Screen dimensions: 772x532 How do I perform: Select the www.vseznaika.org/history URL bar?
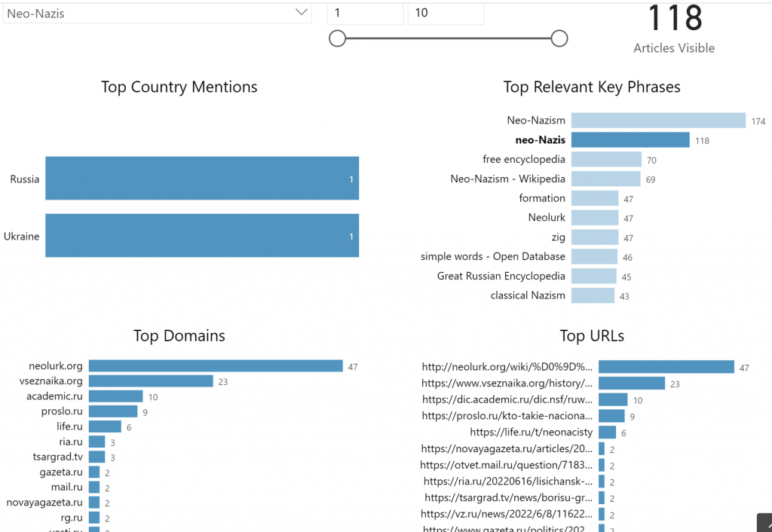pos(632,383)
